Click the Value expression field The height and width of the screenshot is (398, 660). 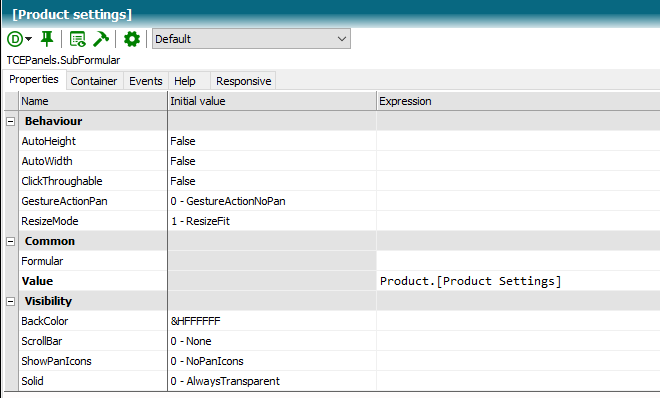pyautogui.click(x=518, y=281)
